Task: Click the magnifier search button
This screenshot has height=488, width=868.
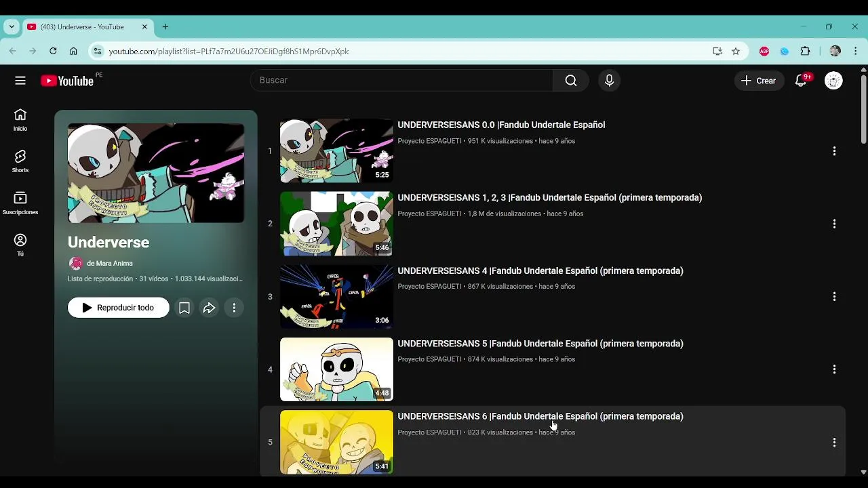Action: [571, 81]
